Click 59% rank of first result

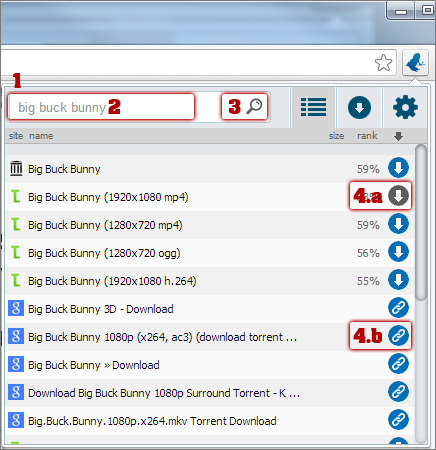(x=368, y=169)
